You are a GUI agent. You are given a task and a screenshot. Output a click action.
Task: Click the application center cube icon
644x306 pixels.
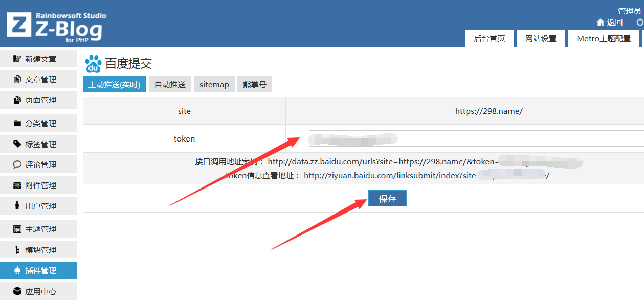[17, 291]
